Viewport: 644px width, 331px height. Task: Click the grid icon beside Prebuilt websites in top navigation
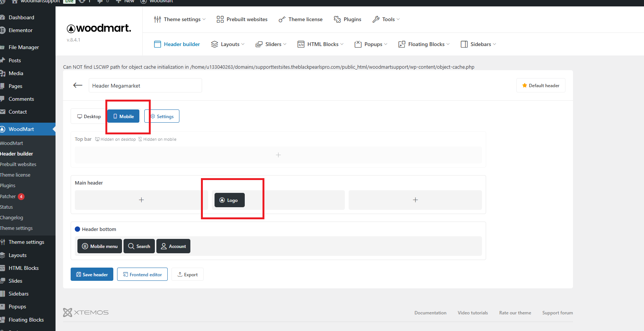click(220, 19)
